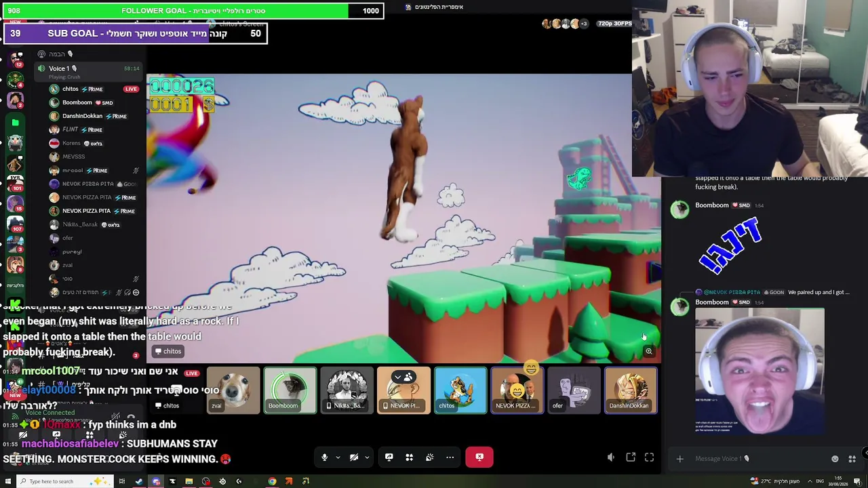This screenshot has height=488, width=868.
Task: Open Boomboom's selfie image in chat
Action: tap(759, 371)
